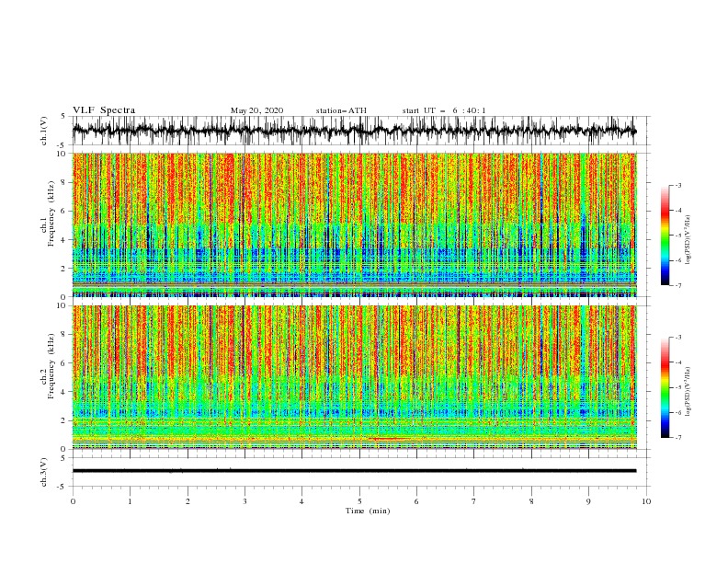Click the "-3" label on ch.1 colorbar
The width and height of the screenshot is (728, 563).
[x=678, y=185]
